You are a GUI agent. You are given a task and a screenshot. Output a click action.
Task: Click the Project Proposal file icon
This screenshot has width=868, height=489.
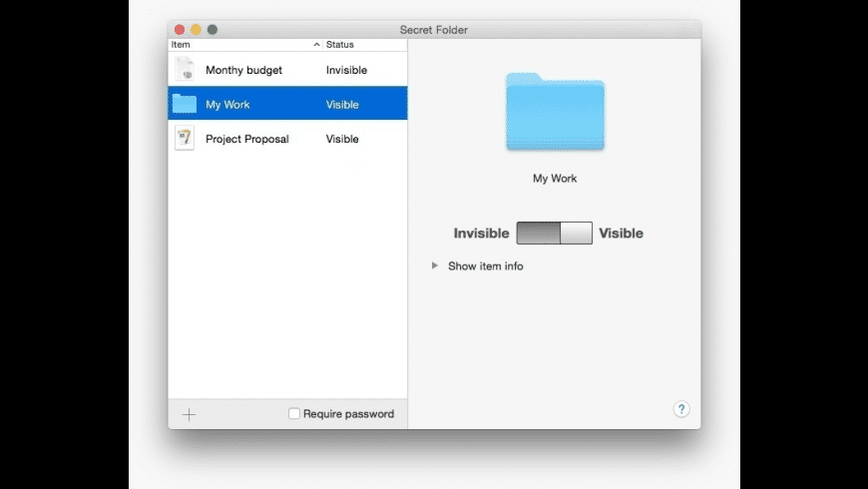(185, 138)
